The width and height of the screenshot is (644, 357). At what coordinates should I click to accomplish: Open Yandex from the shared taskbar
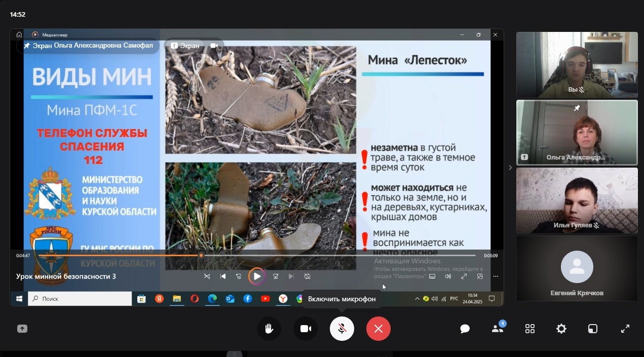159,299
